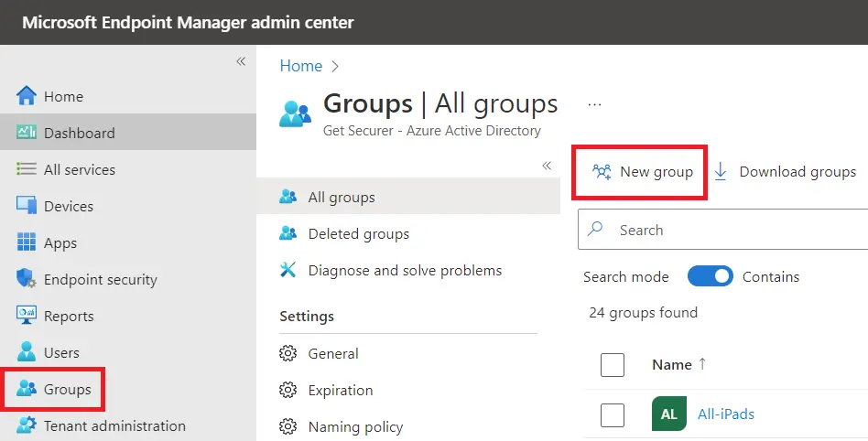Click the Search groups input field

click(x=732, y=230)
